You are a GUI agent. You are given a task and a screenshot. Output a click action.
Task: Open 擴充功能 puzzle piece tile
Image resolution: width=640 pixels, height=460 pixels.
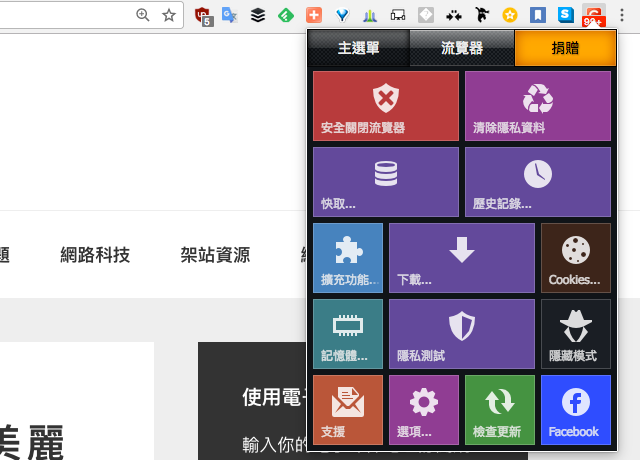point(347,258)
